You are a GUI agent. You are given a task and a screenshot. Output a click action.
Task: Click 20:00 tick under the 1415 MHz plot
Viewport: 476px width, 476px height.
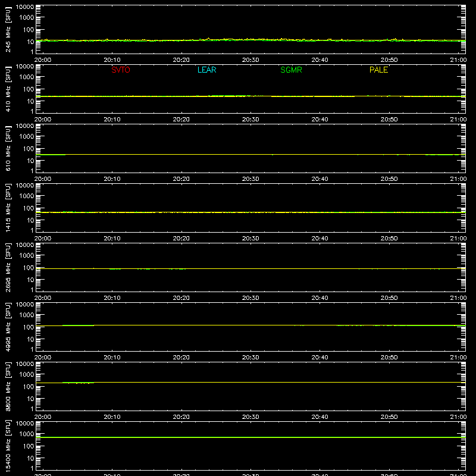pos(43,239)
